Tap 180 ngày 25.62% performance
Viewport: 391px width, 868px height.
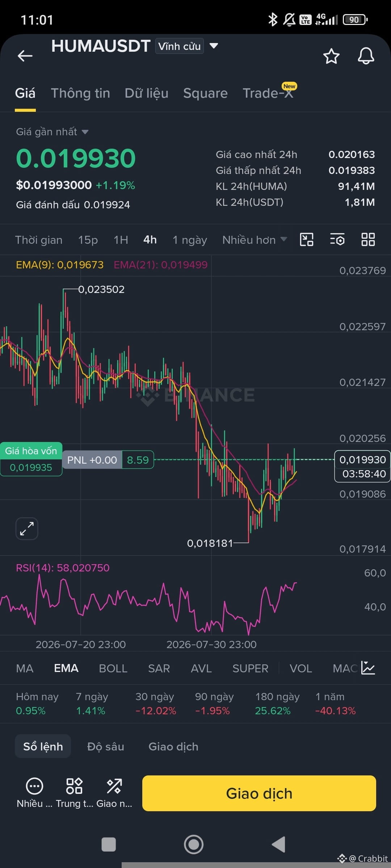(x=277, y=703)
